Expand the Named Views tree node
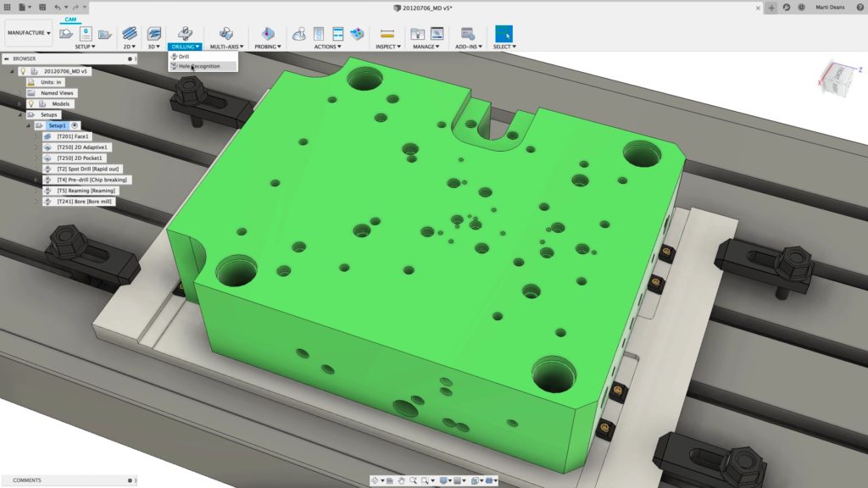Image resolution: width=868 pixels, height=488 pixels. tap(19, 93)
